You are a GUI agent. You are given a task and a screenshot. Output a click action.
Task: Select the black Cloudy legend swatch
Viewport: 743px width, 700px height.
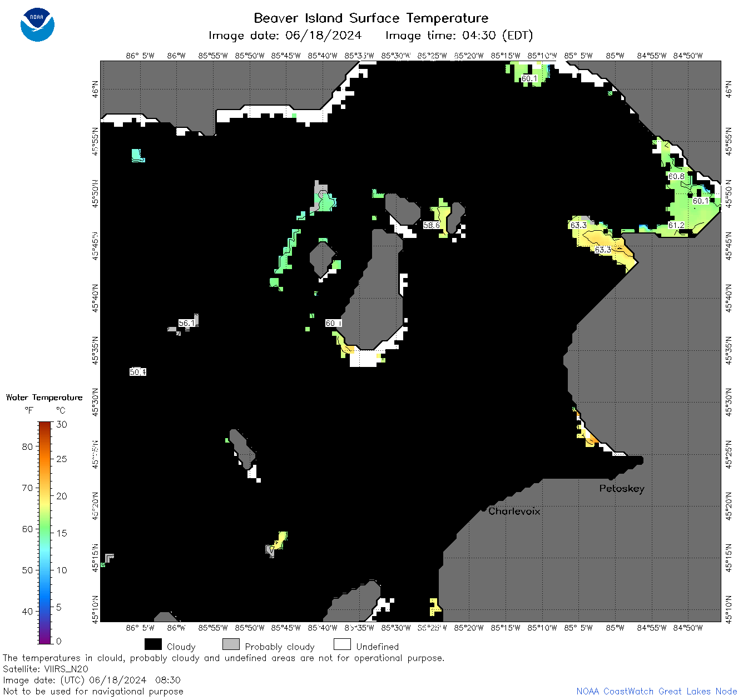pos(153,644)
